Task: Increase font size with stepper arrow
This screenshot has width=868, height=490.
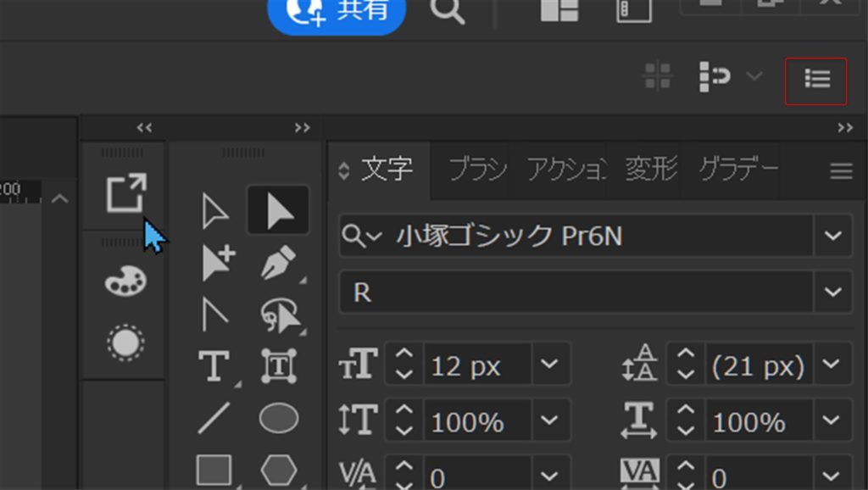Action: coord(404,357)
